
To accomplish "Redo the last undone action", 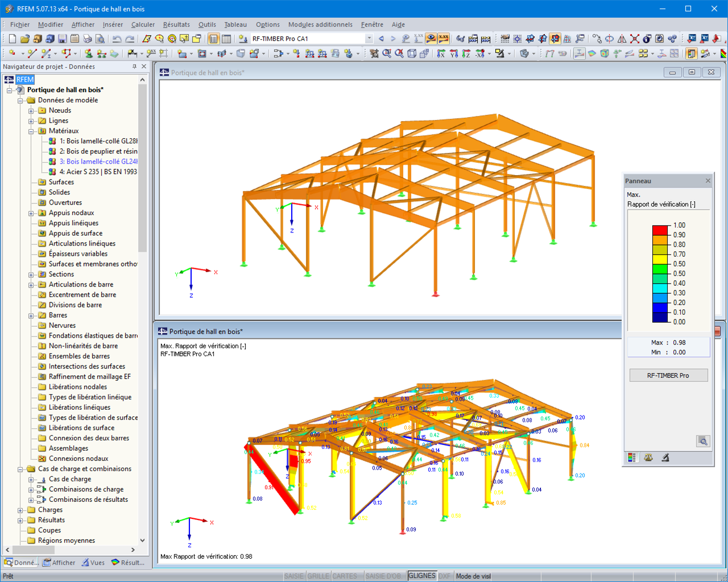I will [130, 39].
